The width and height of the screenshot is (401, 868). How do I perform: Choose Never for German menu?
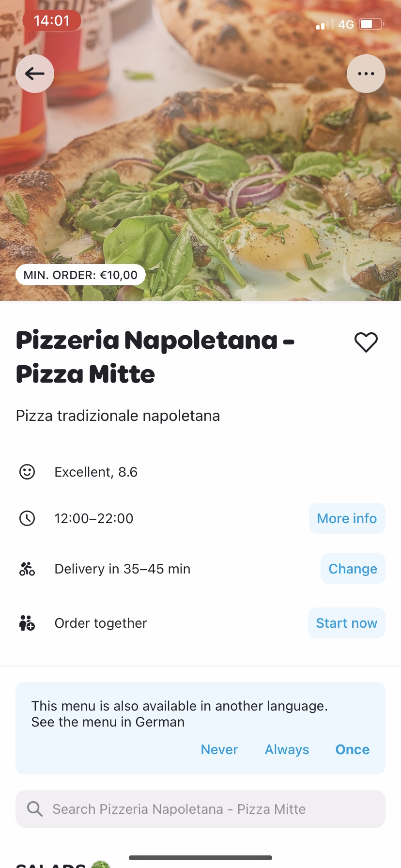point(219,749)
